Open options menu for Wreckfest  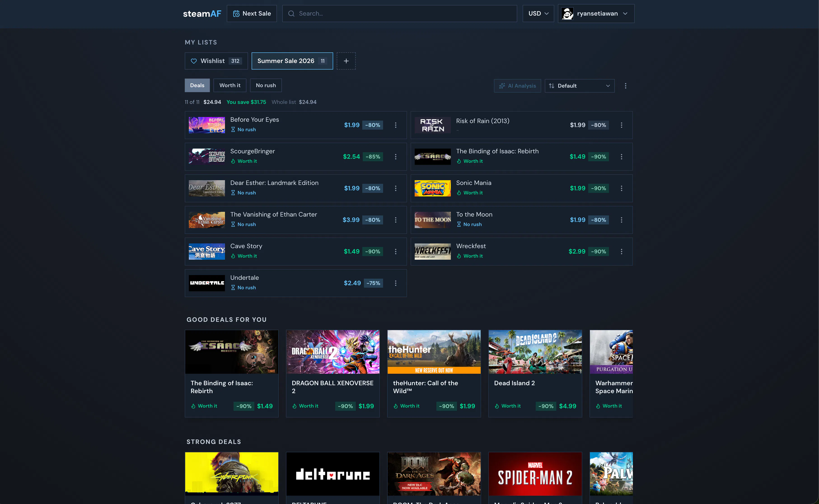pyautogui.click(x=621, y=252)
